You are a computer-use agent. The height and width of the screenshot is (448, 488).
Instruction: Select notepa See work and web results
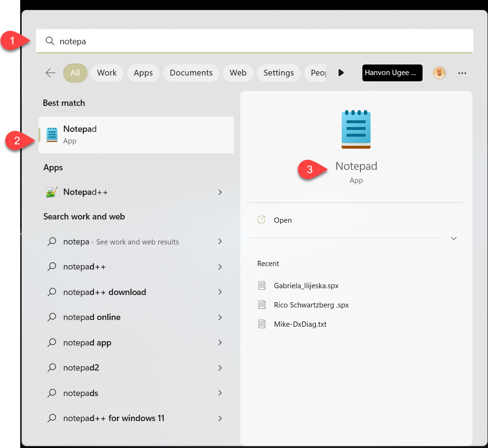[136, 242]
